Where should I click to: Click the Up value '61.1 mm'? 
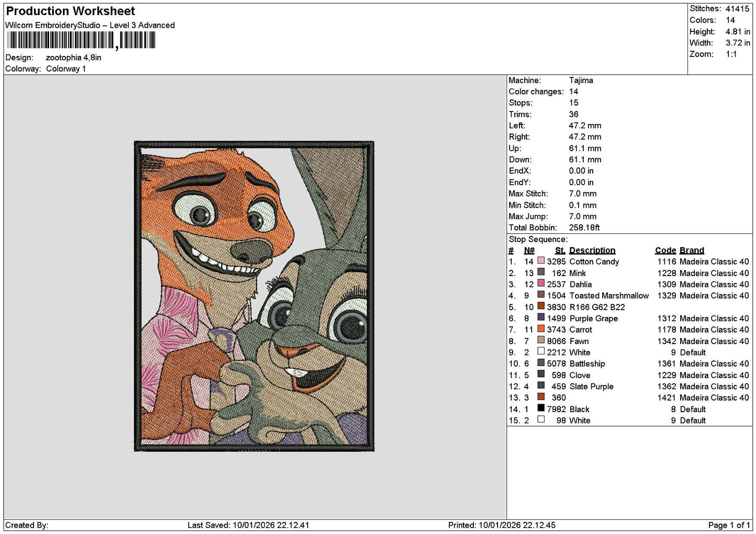coord(585,149)
